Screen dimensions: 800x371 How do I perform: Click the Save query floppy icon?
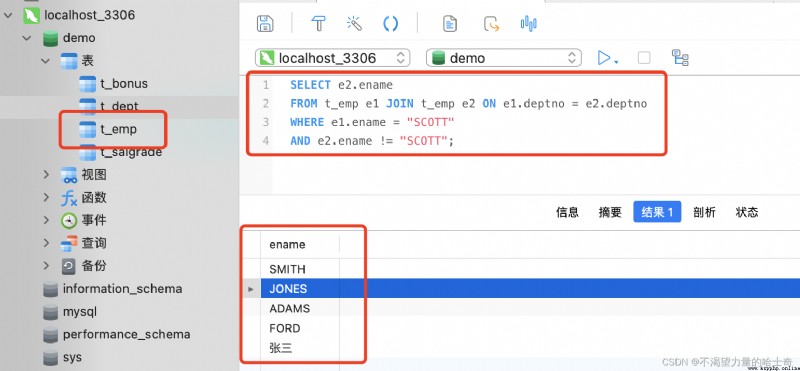265,23
